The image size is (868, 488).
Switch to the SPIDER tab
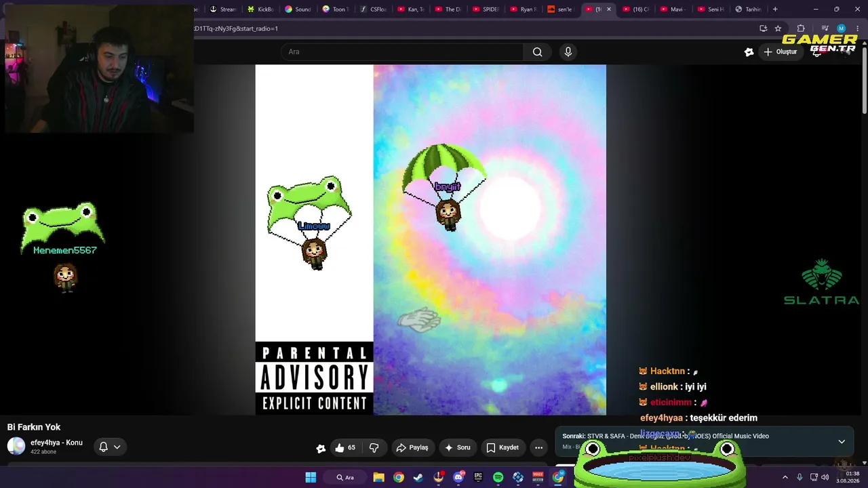pyautogui.click(x=486, y=9)
